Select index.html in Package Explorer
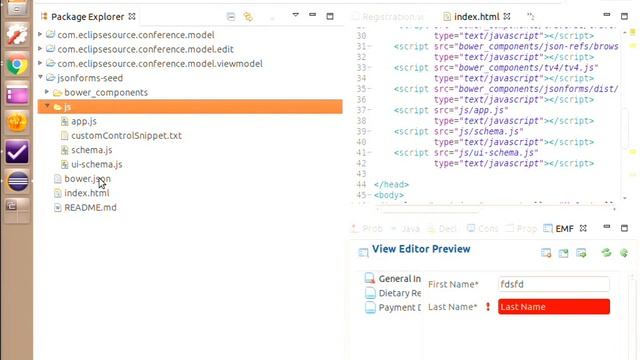 (87, 193)
